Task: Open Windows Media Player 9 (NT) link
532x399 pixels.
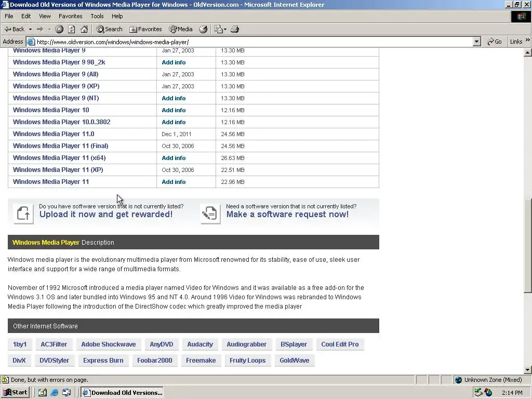Action: tap(56, 98)
